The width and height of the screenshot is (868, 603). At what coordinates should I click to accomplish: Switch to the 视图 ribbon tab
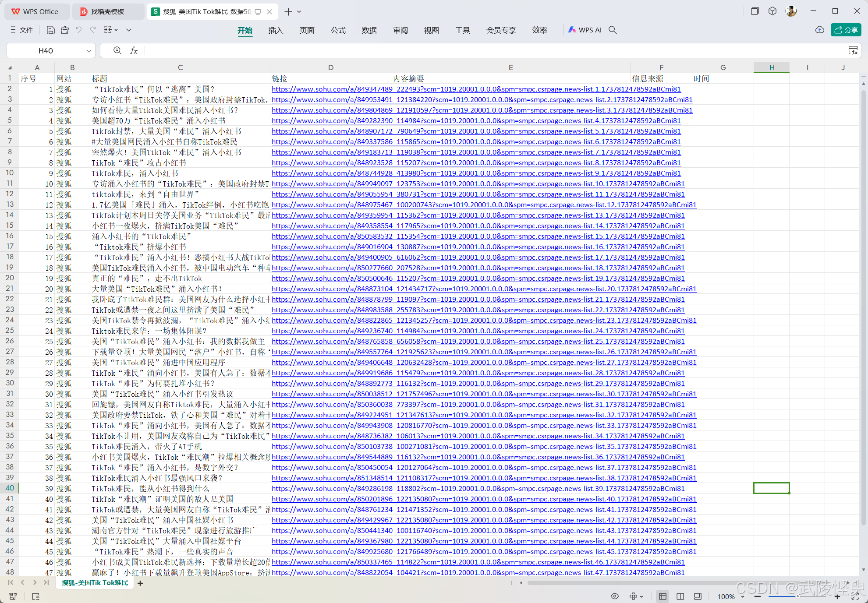tap(432, 30)
